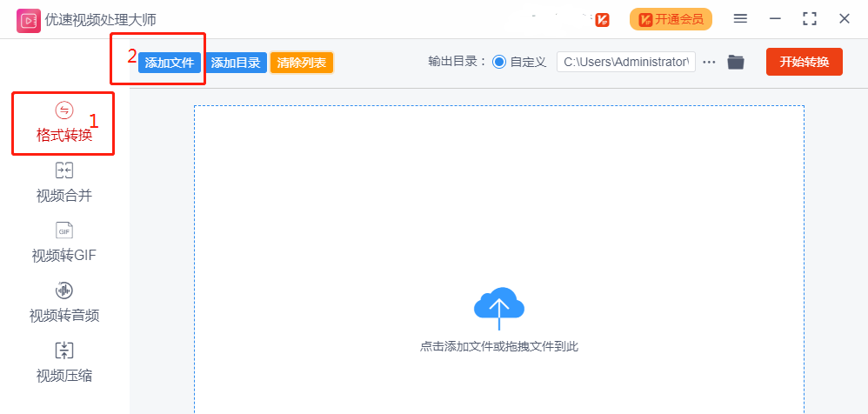This screenshot has width=868, height=414.
Task: Select the 格式转换 format conversion icon
Action: tap(64, 110)
